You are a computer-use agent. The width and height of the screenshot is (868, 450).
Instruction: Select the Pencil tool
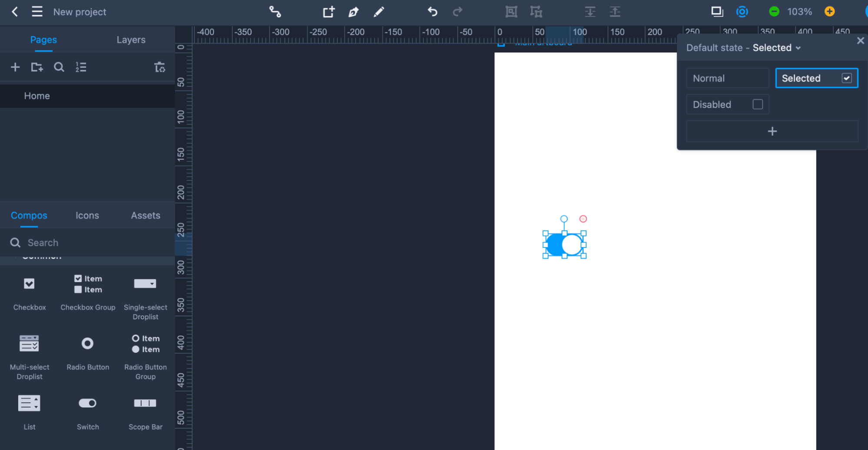379,12
